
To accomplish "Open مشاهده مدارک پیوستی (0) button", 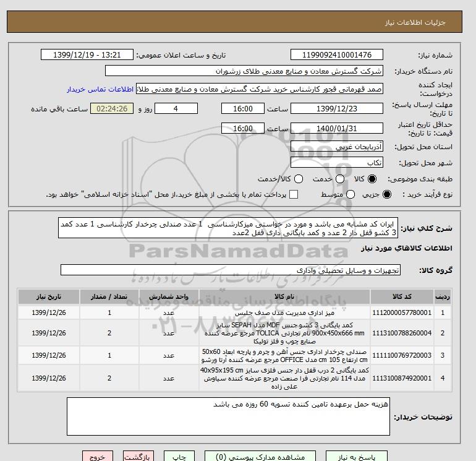I will 260,457.
